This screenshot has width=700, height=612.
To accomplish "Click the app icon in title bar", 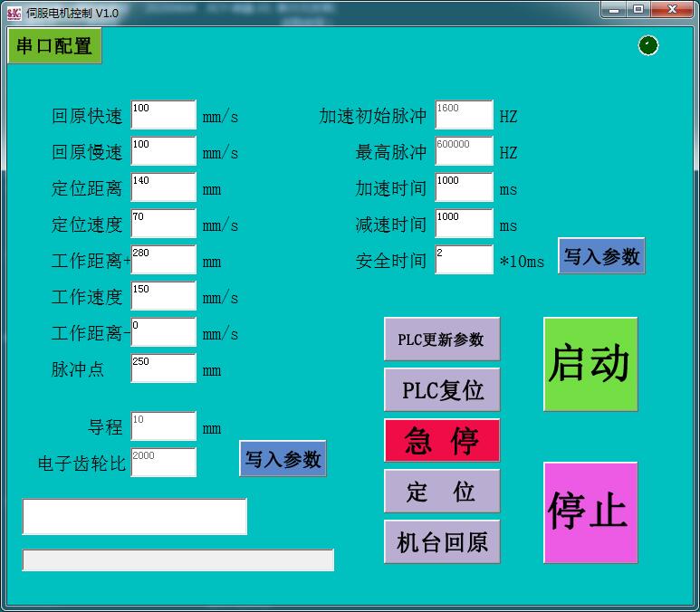I will (x=14, y=12).
